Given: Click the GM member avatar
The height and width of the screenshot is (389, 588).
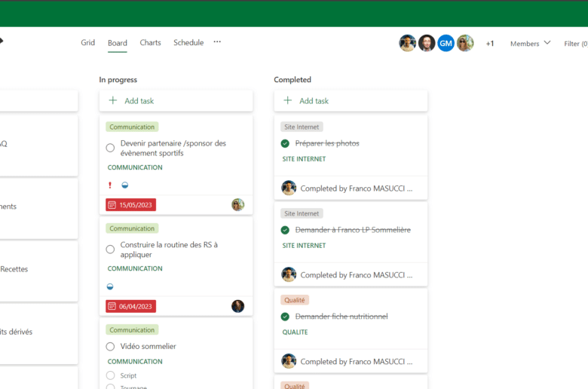Looking at the screenshot, I should [446, 43].
